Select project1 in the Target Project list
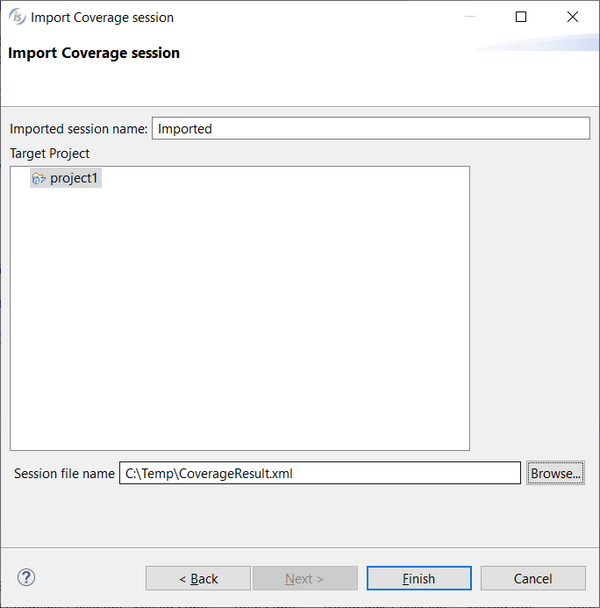600x608 pixels. coord(66,178)
